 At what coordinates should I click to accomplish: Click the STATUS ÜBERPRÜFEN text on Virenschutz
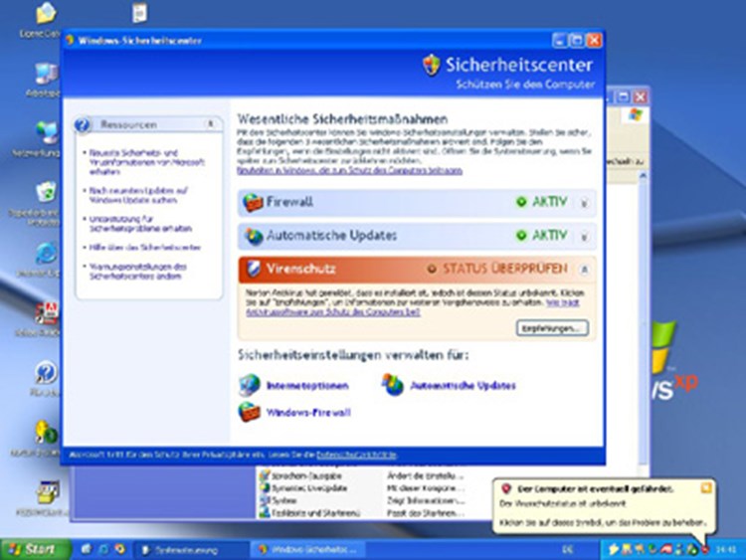tap(505, 269)
